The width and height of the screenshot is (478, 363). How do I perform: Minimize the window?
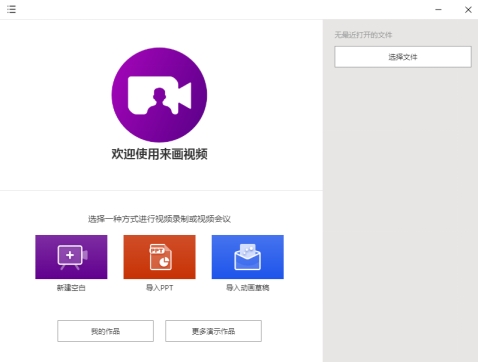pyautogui.click(x=438, y=10)
